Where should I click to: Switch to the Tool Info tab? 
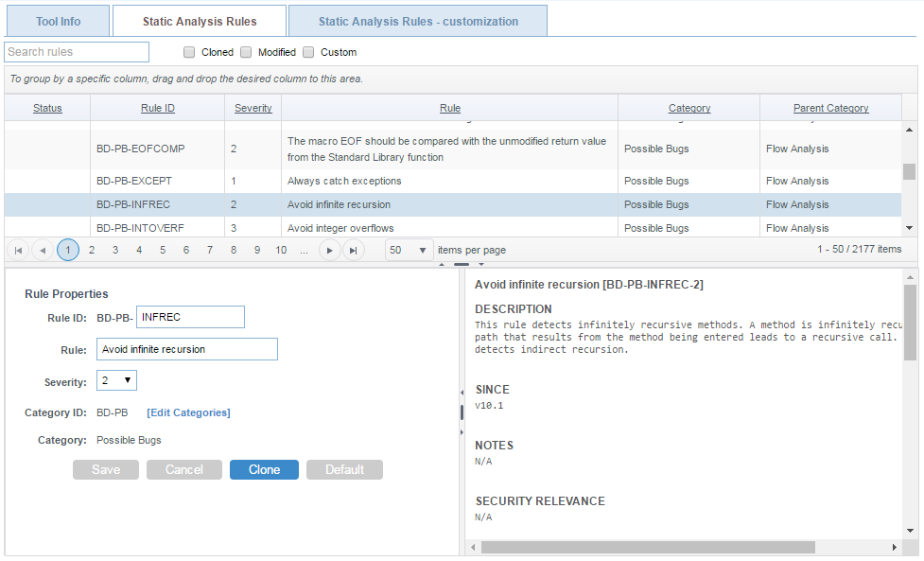point(58,21)
